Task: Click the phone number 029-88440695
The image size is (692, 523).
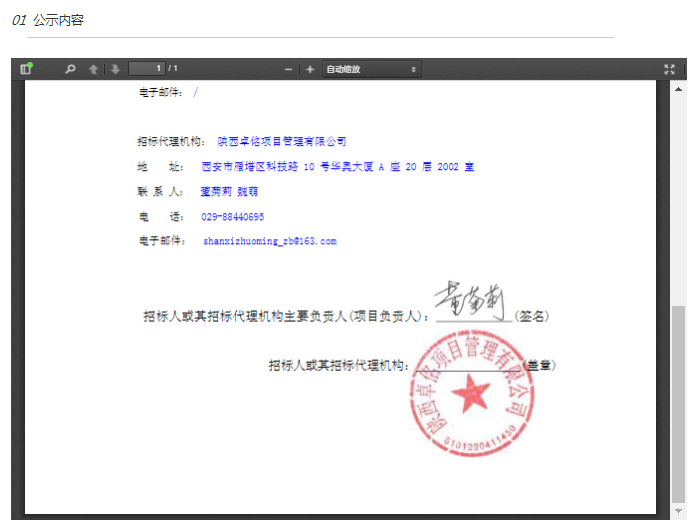Action: click(x=233, y=217)
